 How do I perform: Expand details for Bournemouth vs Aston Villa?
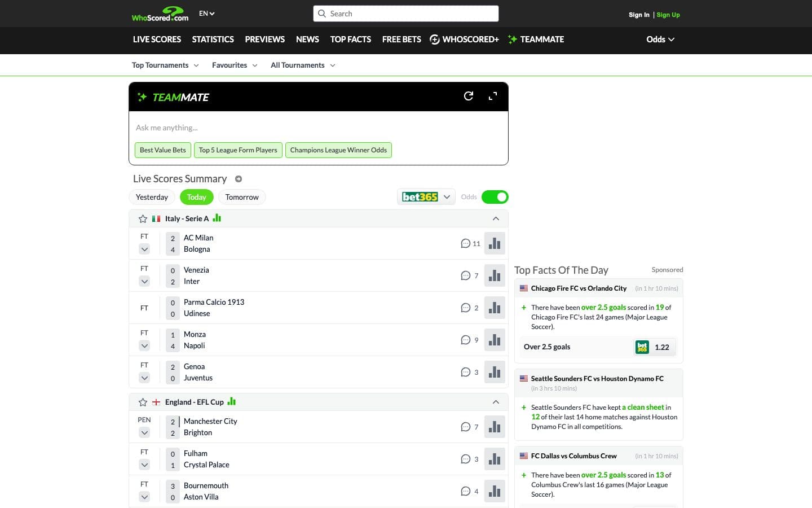(144, 497)
